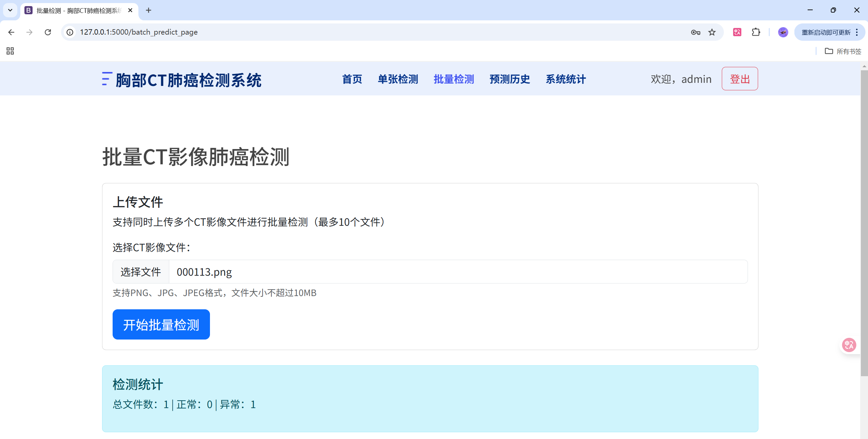868x439 pixels.
Task: Open the 所有书签 bookmarks folder
Action: 843,51
